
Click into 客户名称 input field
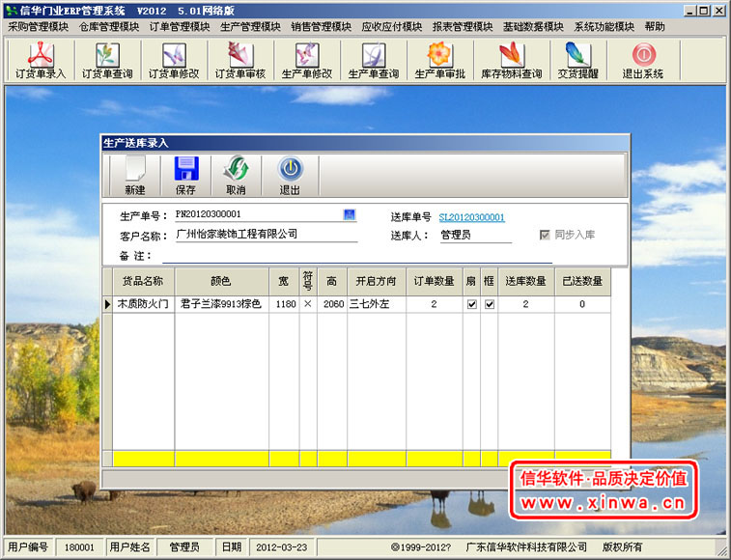(x=267, y=234)
